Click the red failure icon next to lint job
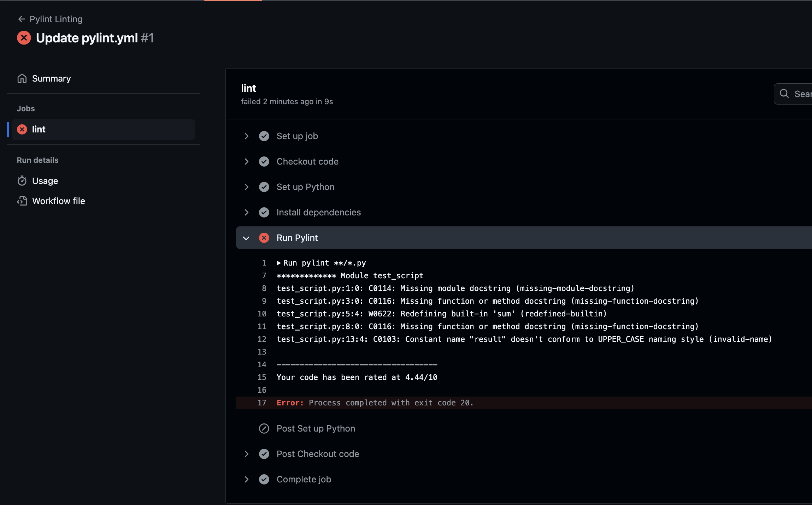This screenshot has width=812, height=505. [22, 129]
